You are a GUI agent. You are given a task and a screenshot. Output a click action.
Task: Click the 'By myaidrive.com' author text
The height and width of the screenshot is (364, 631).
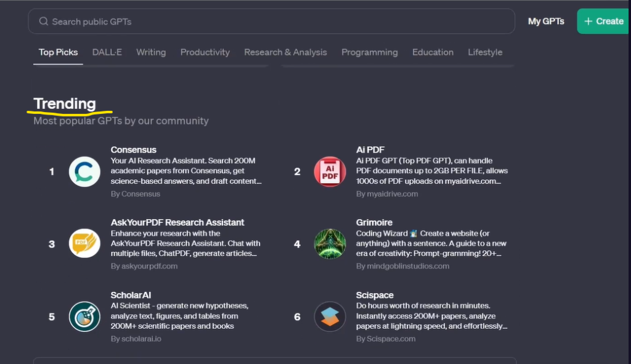(x=387, y=194)
